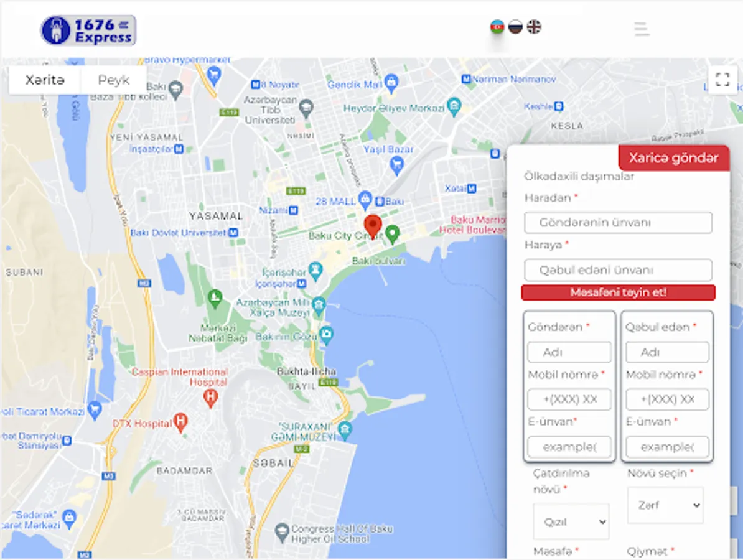The height and width of the screenshot is (560, 743).
Task: Click the Nizami metro station icon
Action: (x=293, y=210)
